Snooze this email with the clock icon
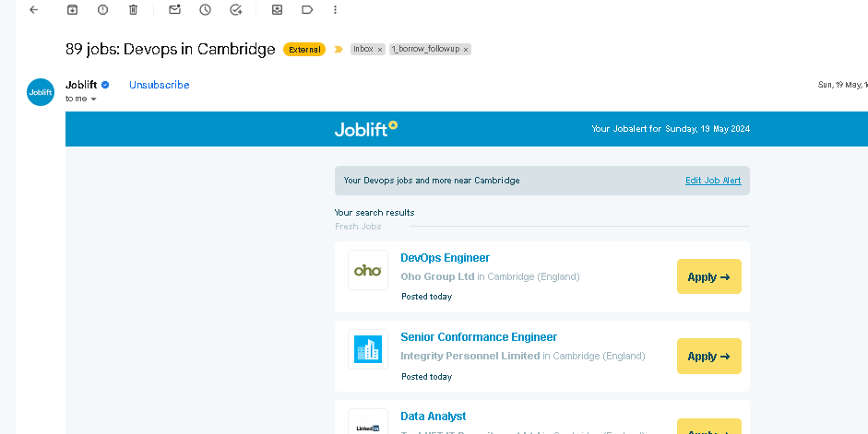 (x=206, y=9)
